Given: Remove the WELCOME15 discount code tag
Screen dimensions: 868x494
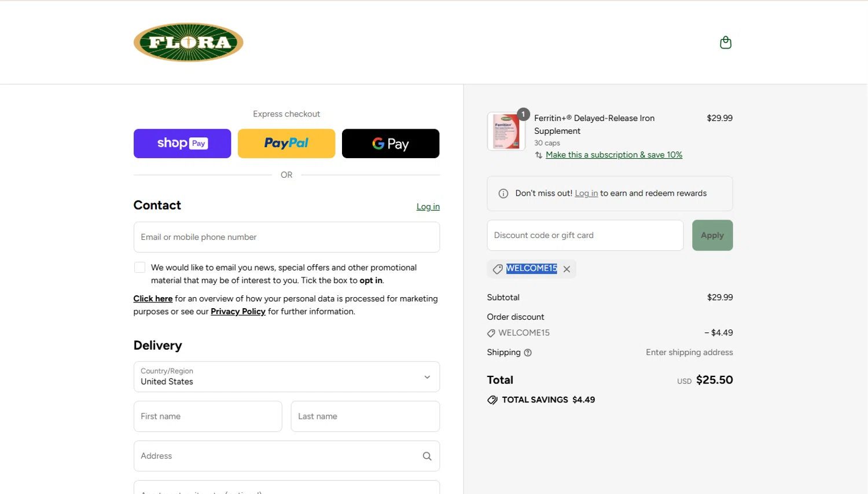Looking at the screenshot, I should pyautogui.click(x=567, y=269).
